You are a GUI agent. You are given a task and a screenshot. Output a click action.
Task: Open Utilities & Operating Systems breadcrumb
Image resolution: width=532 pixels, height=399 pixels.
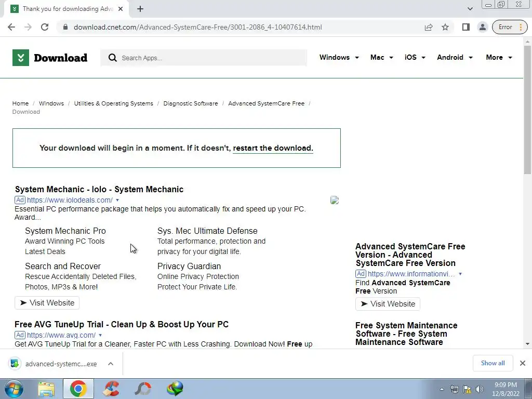click(114, 103)
